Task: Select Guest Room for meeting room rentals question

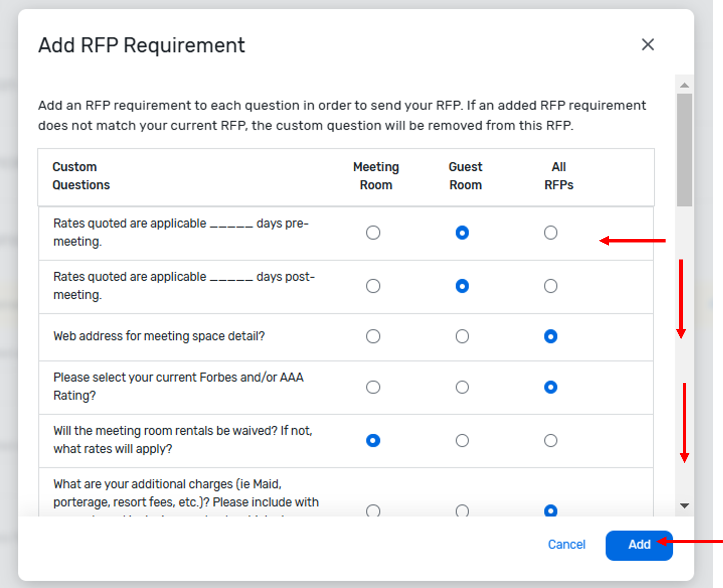Action: tap(462, 441)
